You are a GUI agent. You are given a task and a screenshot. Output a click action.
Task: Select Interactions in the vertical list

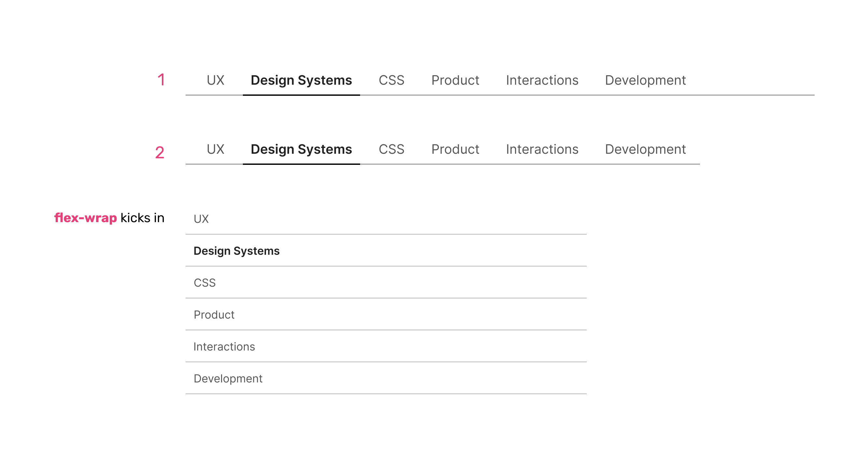pyautogui.click(x=224, y=347)
